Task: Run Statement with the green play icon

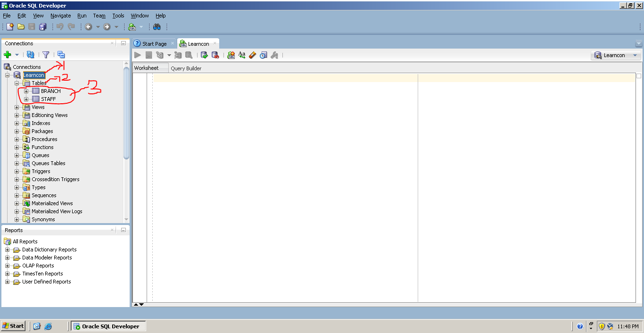Action: pos(138,55)
